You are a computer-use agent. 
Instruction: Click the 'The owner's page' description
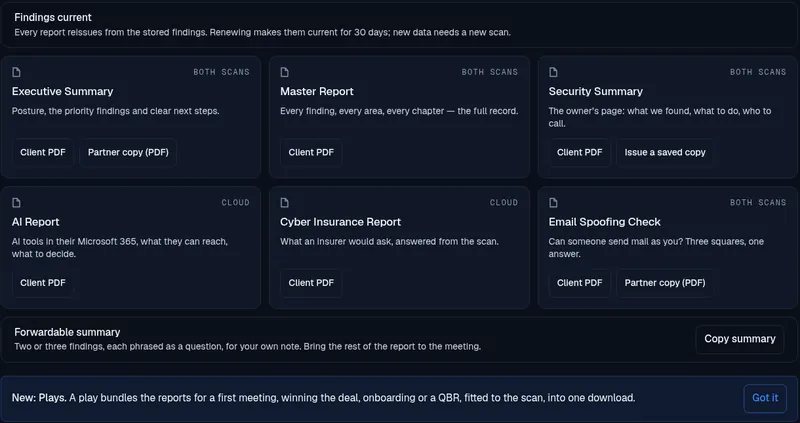(x=660, y=117)
